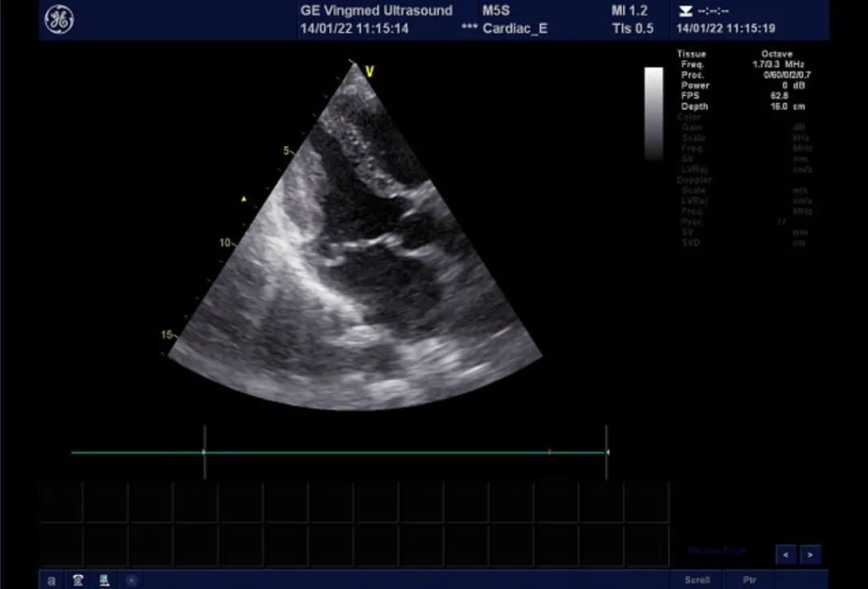
Task: Click the red current-frame marker on timeline
Action: click(549, 452)
